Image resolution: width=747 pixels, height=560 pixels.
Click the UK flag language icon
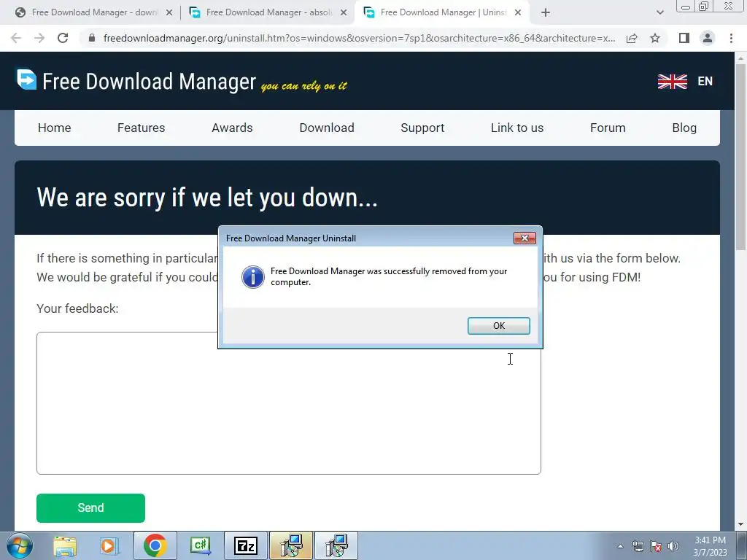(x=672, y=82)
